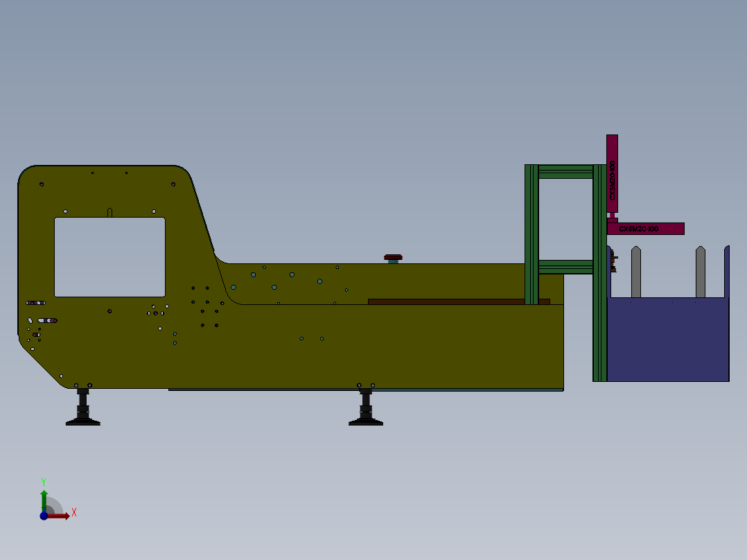This screenshot has height=560, width=747.
Task: Click the green Y axis arrow of the triad
Action: coord(44,500)
